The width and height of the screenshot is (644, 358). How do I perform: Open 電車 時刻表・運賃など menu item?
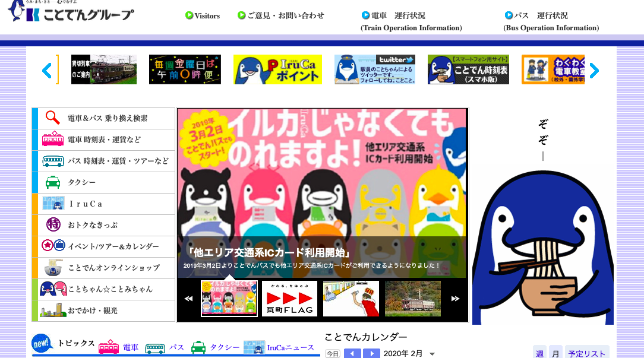click(103, 140)
